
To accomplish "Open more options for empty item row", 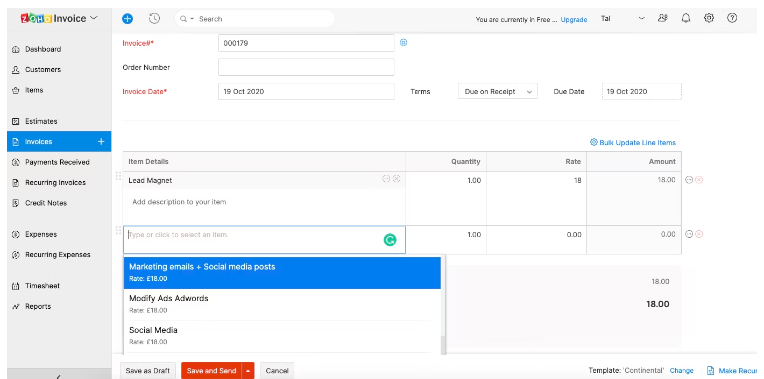I will [689, 234].
